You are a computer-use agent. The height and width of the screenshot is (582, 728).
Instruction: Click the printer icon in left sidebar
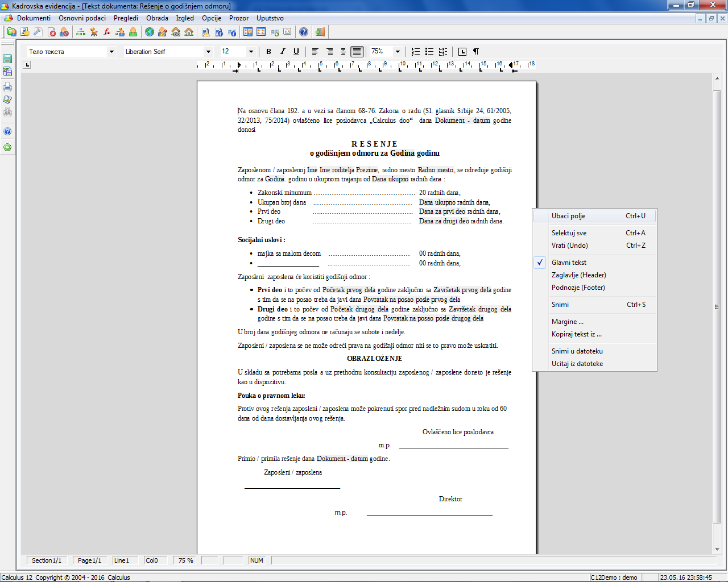click(x=7, y=87)
